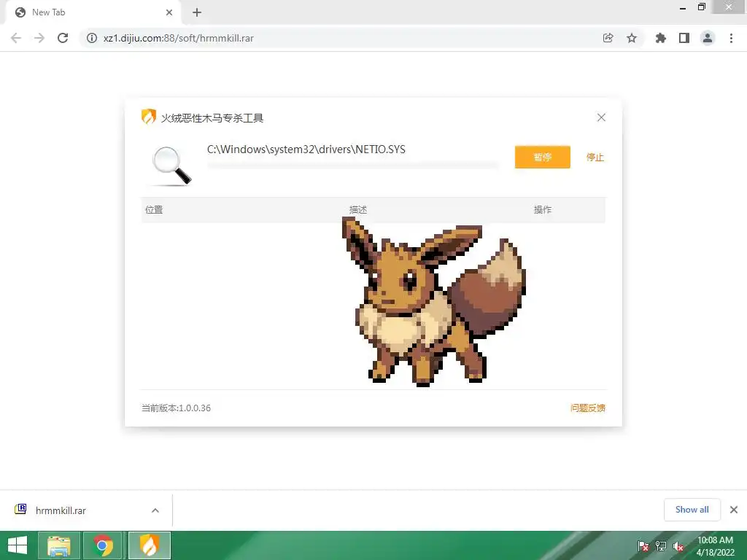Open the downloaded hrmmkill.rar file
This screenshot has width=747, height=560.
pos(61,510)
